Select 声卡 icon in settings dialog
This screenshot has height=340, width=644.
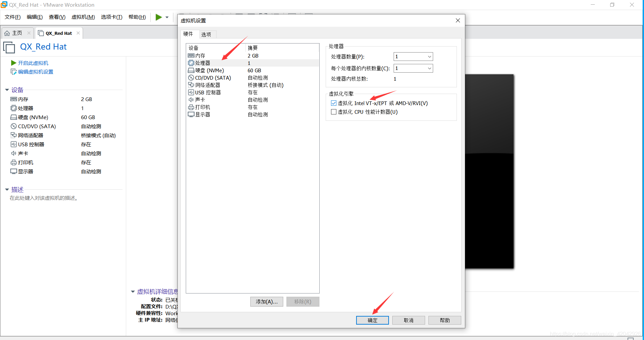(x=191, y=100)
